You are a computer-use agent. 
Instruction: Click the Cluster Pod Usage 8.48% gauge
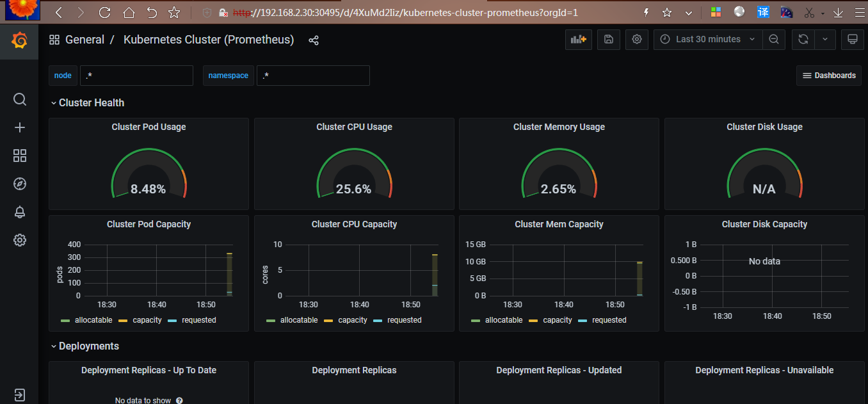pos(149,174)
